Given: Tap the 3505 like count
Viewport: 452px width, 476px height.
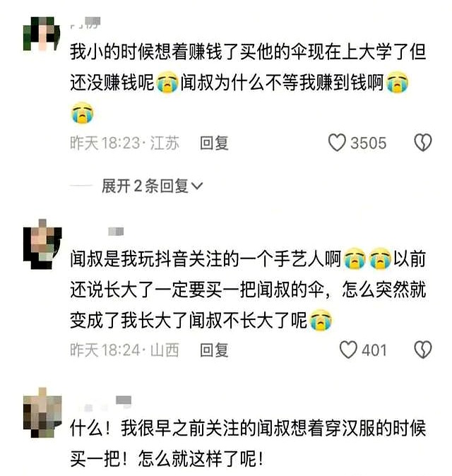Looking at the screenshot, I should tap(369, 143).
